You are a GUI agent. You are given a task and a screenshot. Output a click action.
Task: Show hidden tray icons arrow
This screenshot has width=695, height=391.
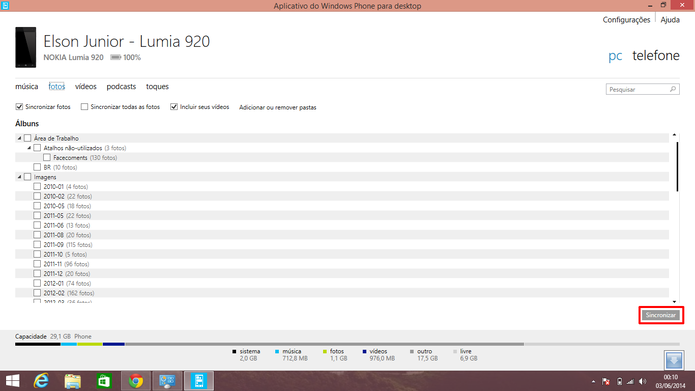pos(593,381)
